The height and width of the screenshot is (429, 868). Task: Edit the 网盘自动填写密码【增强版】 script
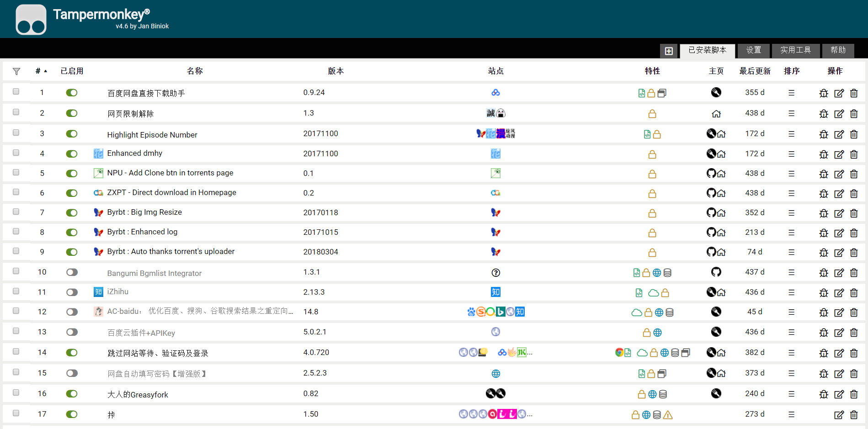tap(839, 374)
